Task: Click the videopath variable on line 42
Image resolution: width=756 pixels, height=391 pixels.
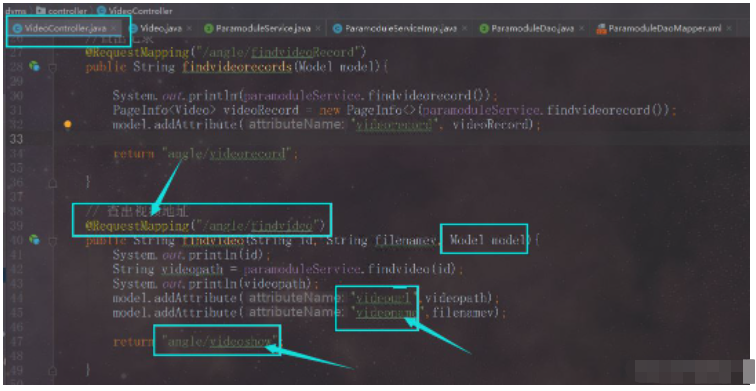Action: [x=192, y=269]
